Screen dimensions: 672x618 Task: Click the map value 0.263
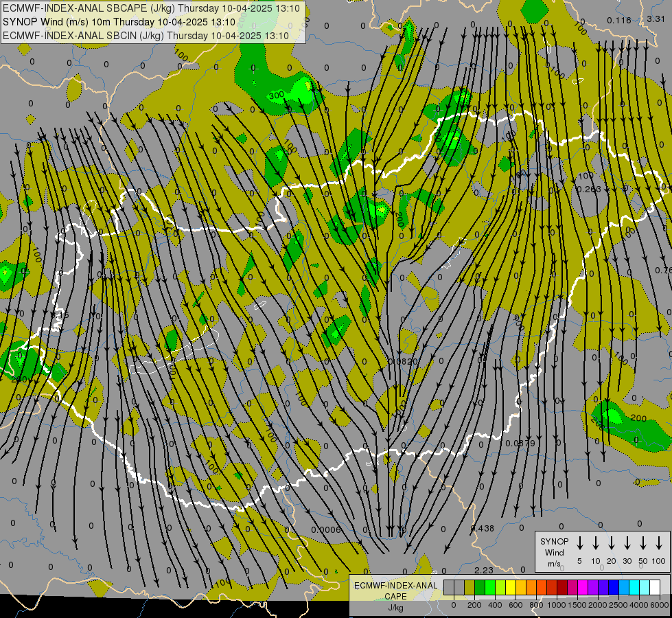[x=589, y=189]
